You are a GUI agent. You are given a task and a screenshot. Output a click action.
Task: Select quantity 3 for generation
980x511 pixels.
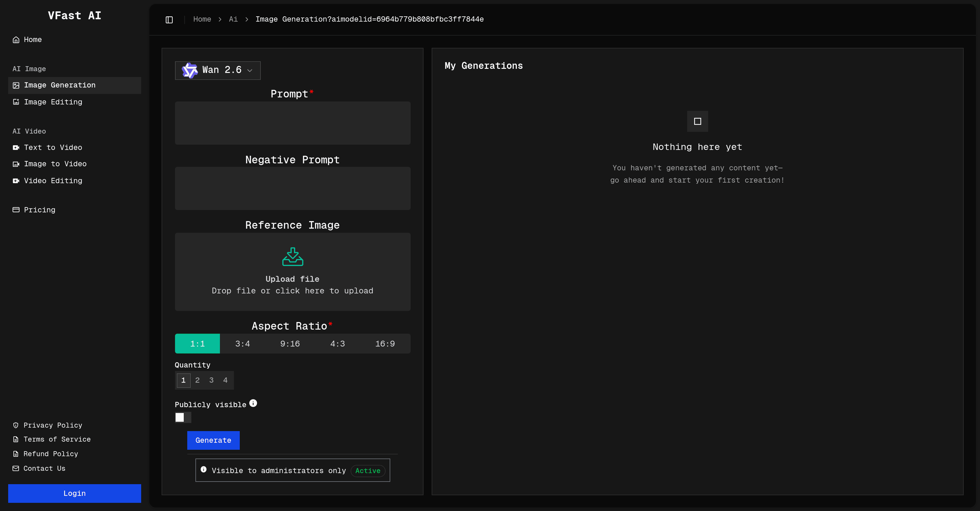click(x=211, y=380)
